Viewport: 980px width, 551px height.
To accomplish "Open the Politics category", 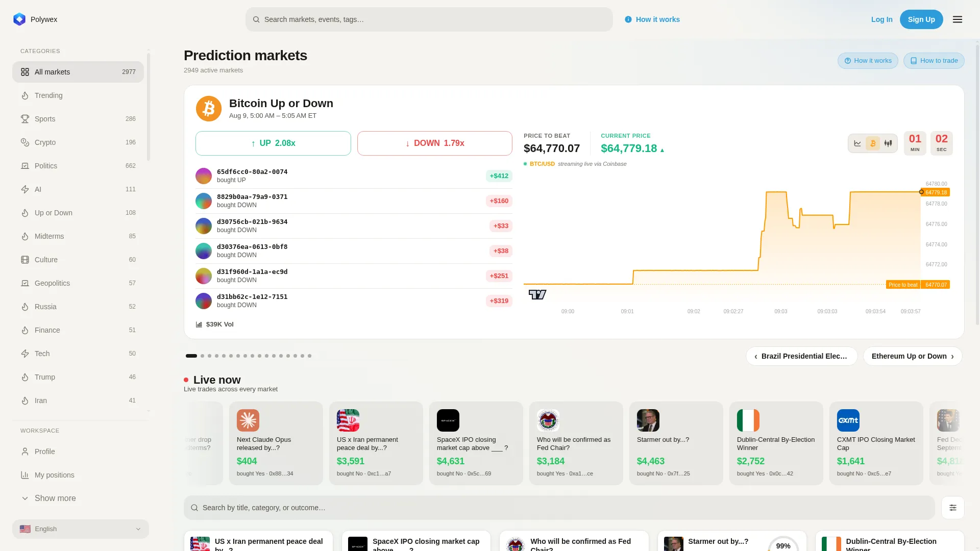I will pos(78,166).
